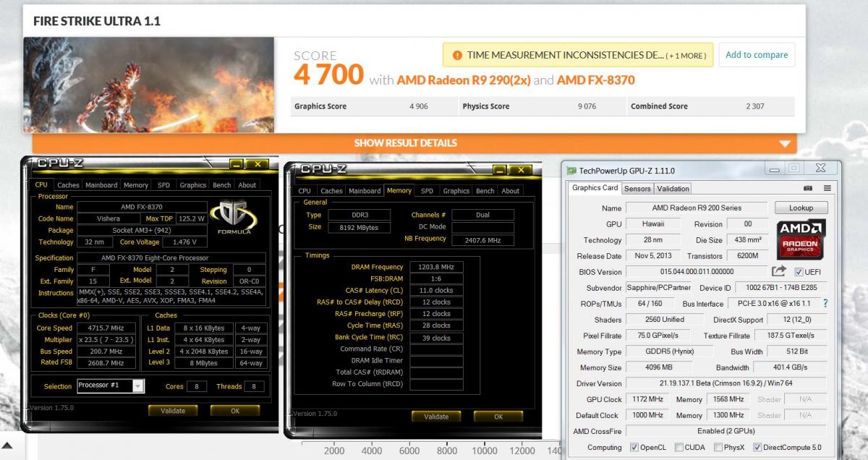Open Graphics tab in CPU-Z Memory window

pyautogui.click(x=456, y=191)
